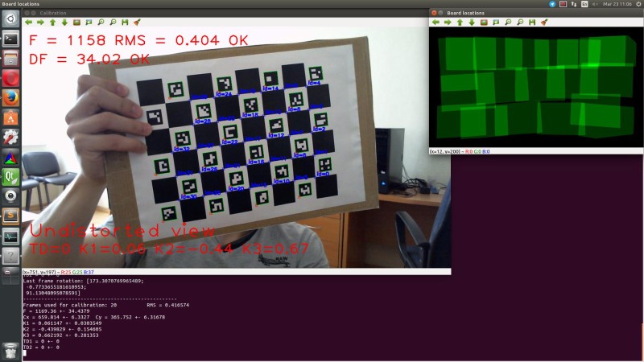Open the system power menu

click(637, 4)
